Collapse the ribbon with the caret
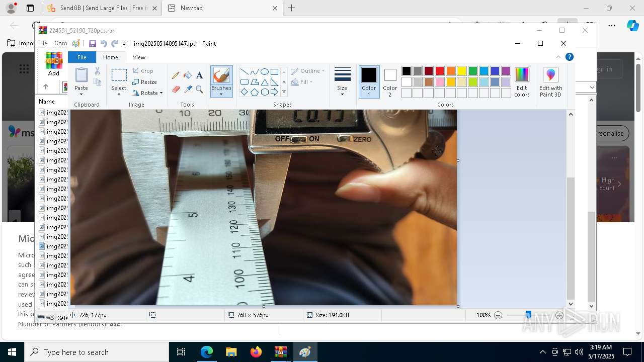 point(558,57)
